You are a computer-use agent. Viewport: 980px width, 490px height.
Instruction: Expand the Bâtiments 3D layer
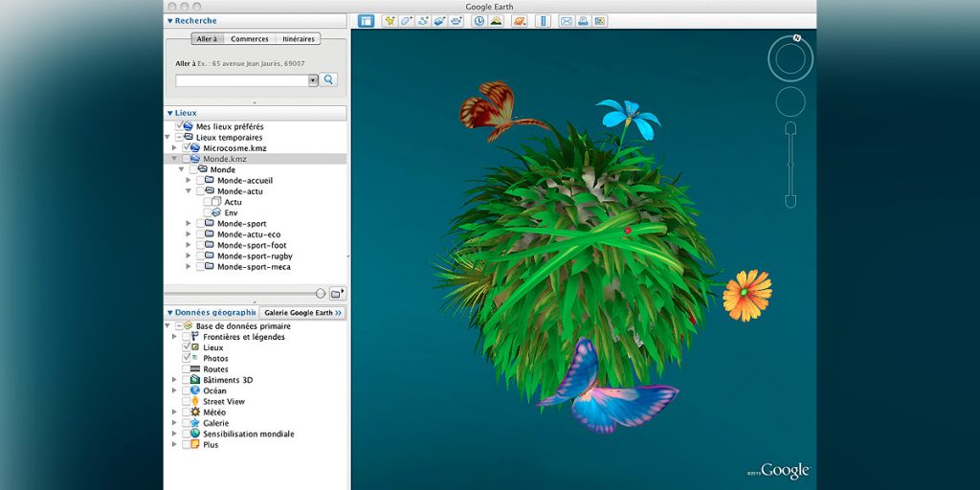click(174, 380)
